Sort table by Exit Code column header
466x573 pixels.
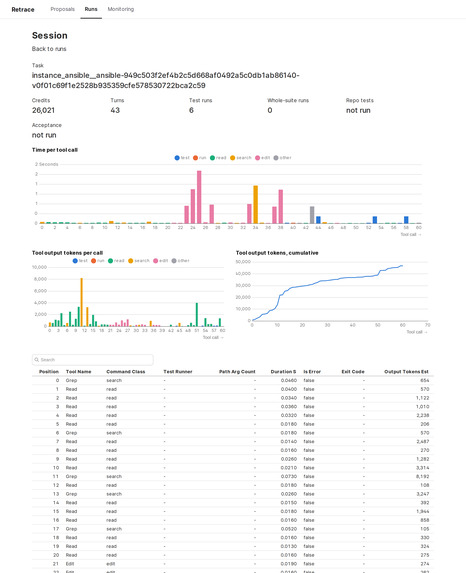(353, 372)
